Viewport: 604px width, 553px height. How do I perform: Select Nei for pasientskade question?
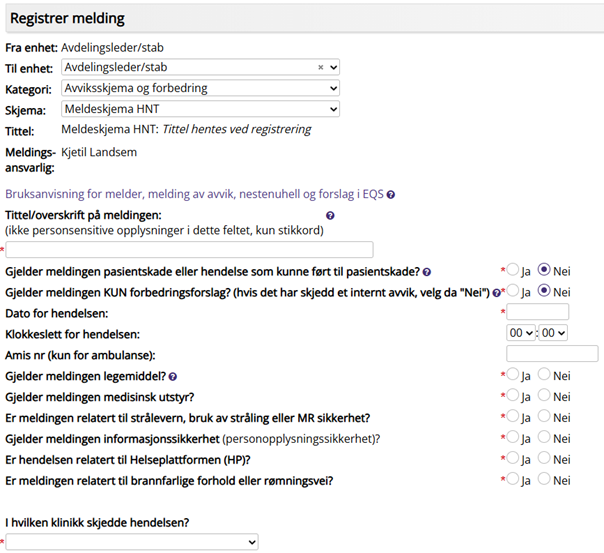[x=544, y=270]
